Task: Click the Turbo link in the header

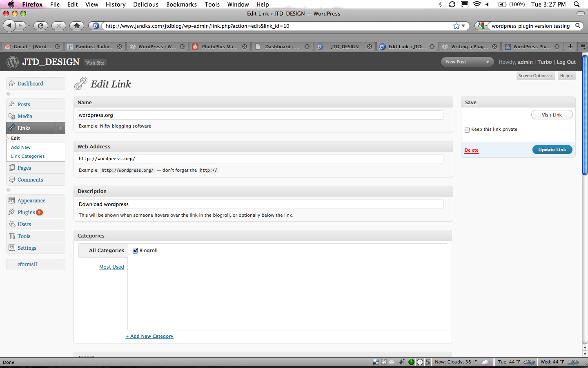Action: click(545, 62)
